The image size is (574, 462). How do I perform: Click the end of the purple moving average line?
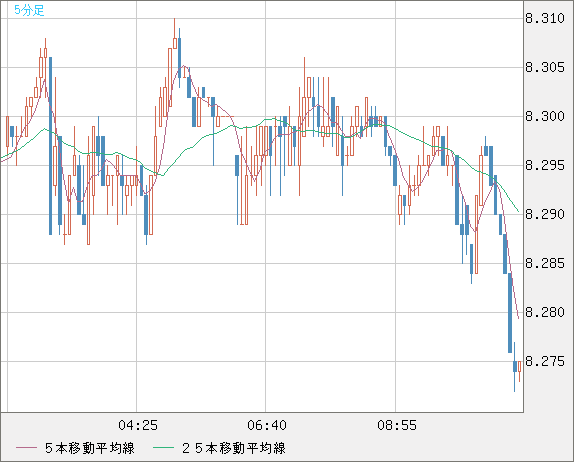click(518, 318)
